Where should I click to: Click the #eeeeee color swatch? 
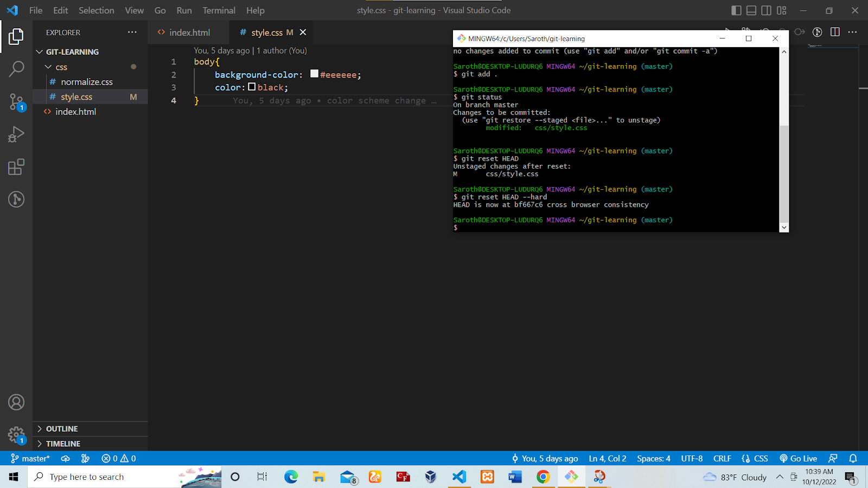click(314, 74)
